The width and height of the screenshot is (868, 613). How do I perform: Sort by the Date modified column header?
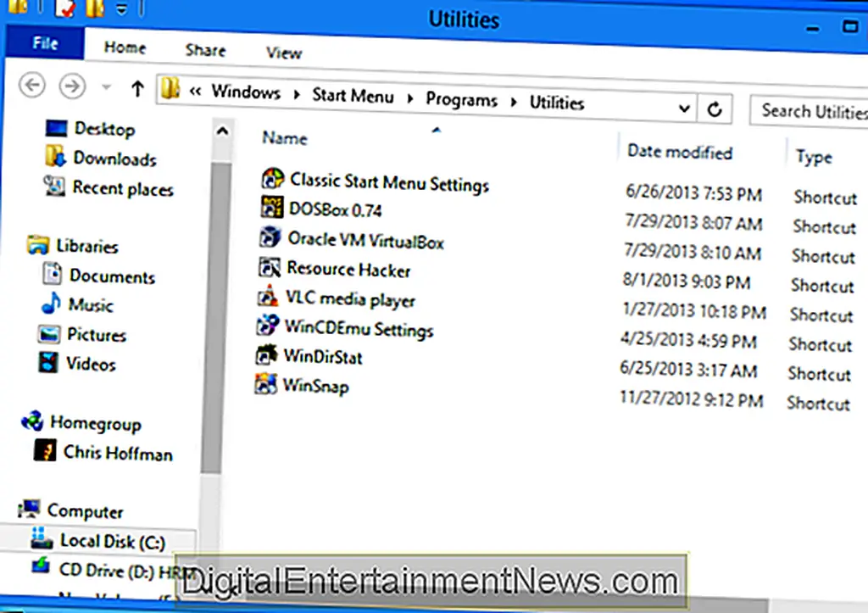click(679, 153)
